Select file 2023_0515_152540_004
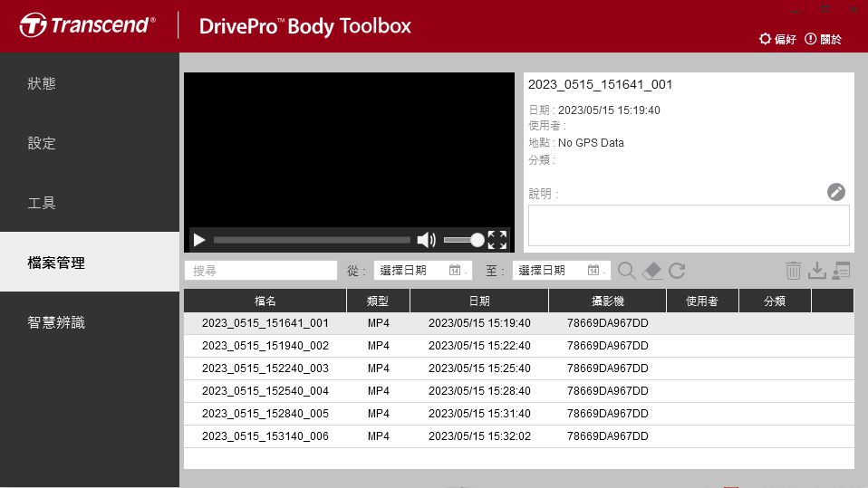The image size is (868, 488). click(x=518, y=391)
